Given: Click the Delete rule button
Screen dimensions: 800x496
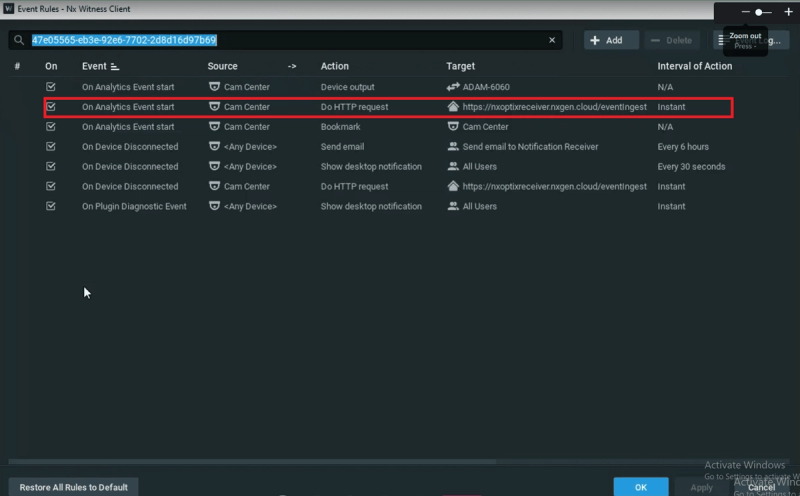Looking at the screenshot, I should pos(671,40).
